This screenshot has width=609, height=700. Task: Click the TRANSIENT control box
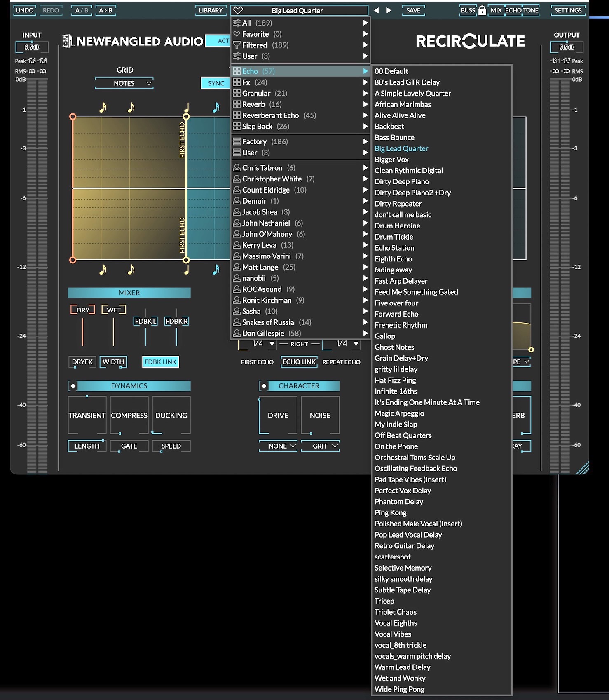tap(87, 415)
